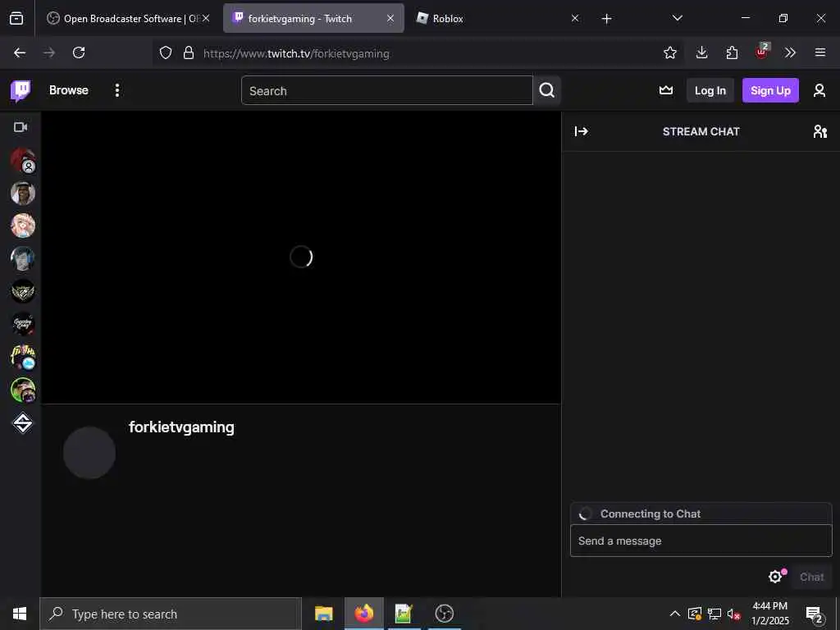Open the black winged-emblem avatar channel
This screenshot has height=630, width=840.
coord(23,291)
